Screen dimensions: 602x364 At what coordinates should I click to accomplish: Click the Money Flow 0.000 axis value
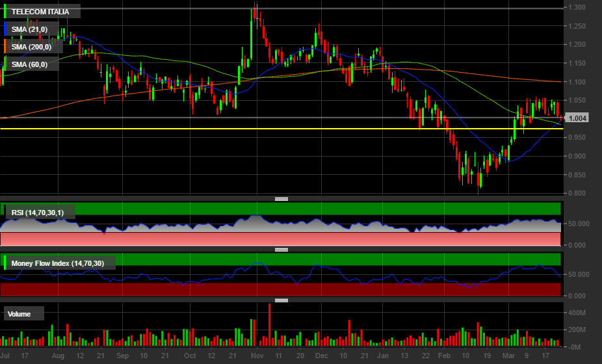[x=577, y=296]
